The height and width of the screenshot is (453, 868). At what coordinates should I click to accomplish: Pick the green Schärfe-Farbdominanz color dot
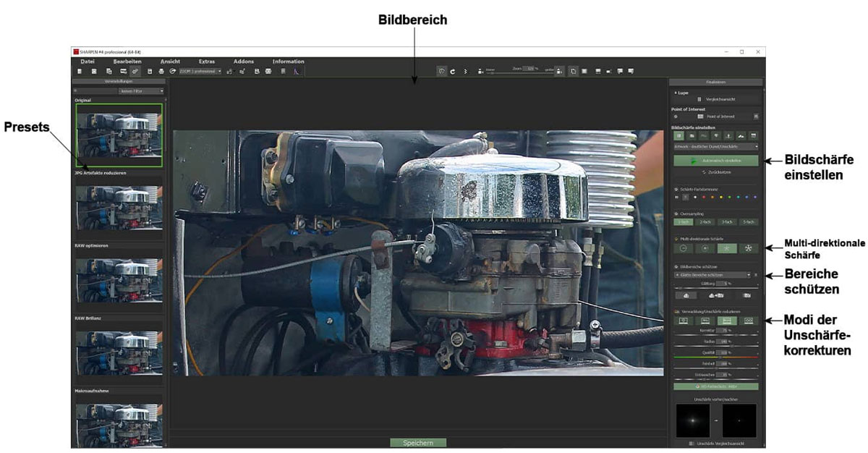pyautogui.click(x=730, y=197)
